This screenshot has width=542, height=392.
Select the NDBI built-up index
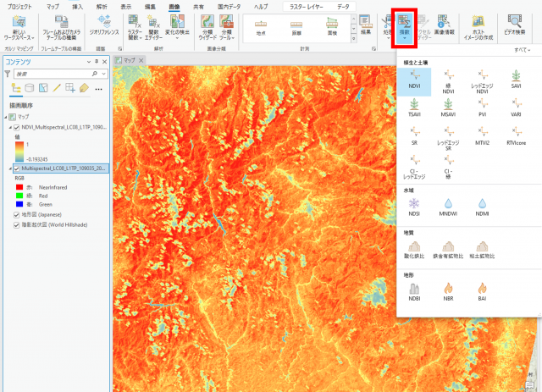(x=414, y=292)
